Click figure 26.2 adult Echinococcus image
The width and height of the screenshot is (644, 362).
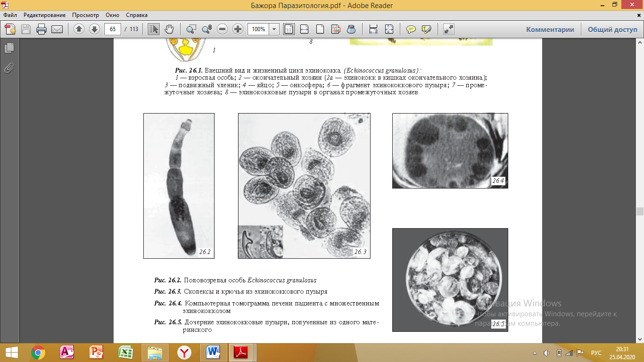click(179, 186)
